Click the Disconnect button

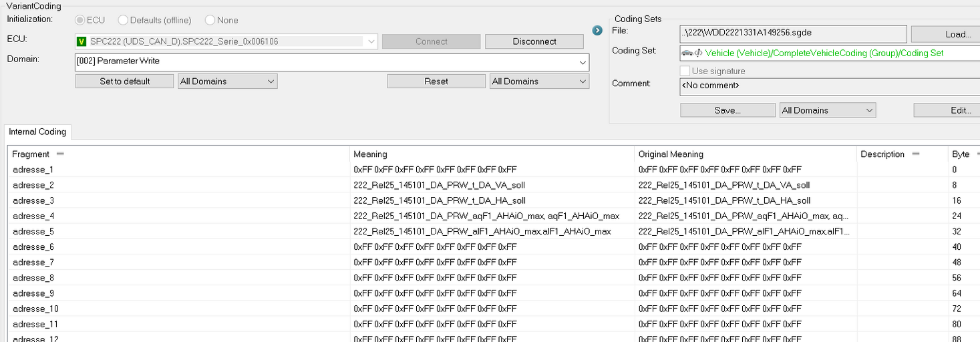pyautogui.click(x=534, y=41)
